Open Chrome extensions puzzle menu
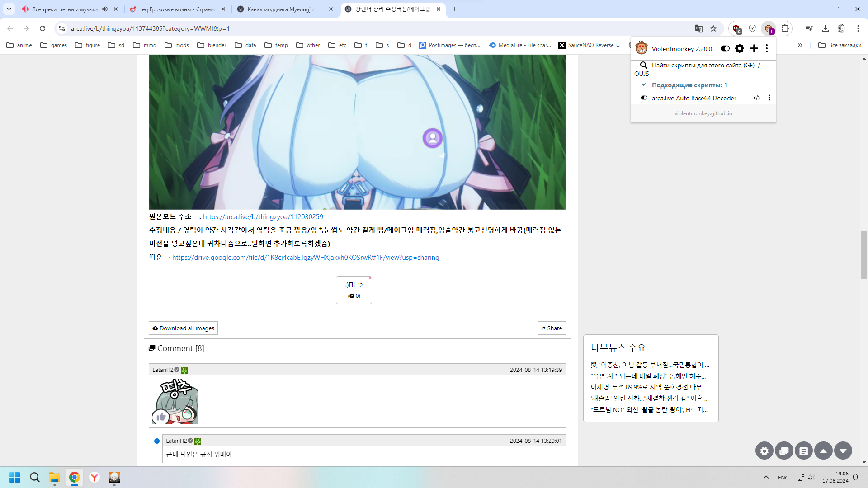 pos(785,28)
